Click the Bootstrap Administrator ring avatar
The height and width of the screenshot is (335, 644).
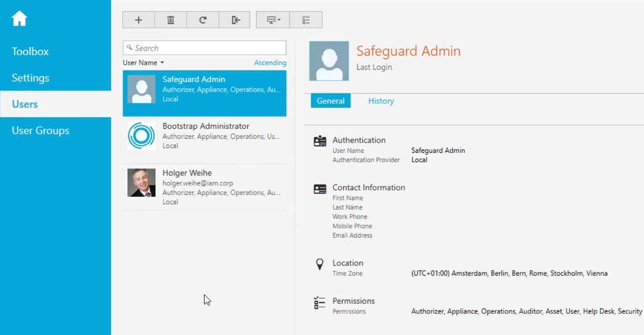tap(141, 136)
